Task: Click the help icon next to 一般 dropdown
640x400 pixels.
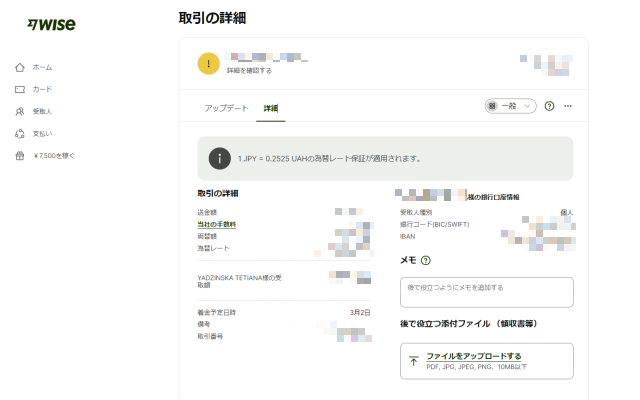Action: click(549, 106)
